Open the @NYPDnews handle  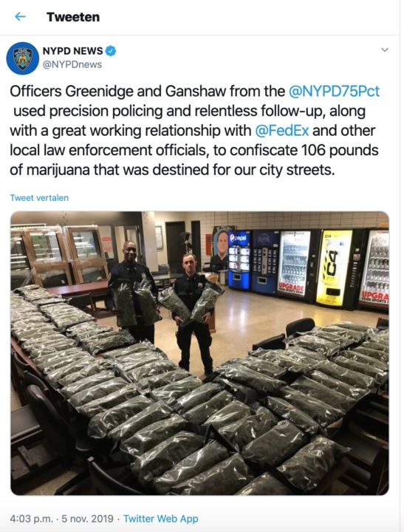[x=72, y=64]
